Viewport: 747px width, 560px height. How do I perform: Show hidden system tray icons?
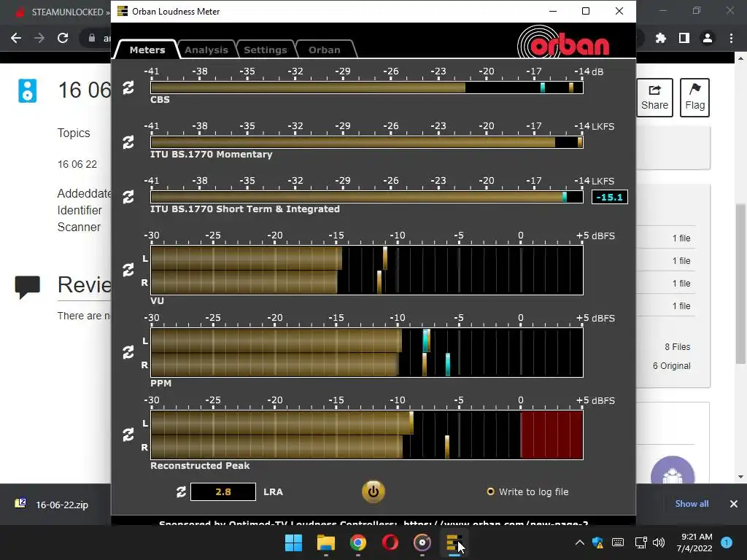pos(580,542)
